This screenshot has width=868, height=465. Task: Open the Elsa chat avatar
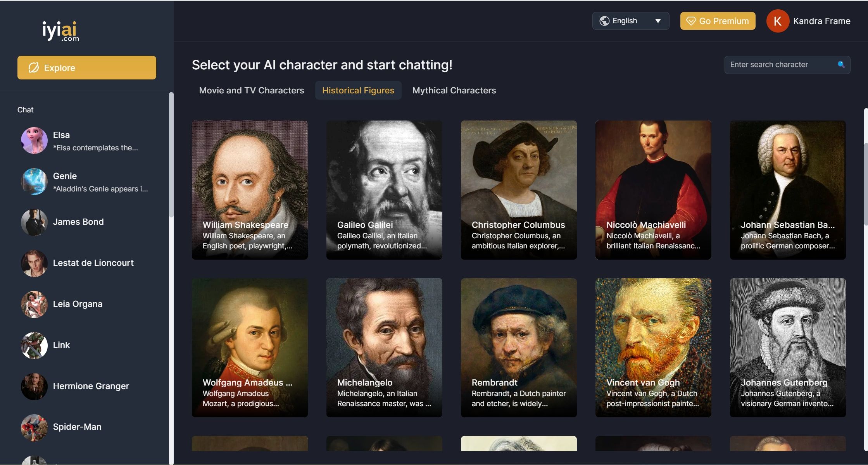pos(34,140)
